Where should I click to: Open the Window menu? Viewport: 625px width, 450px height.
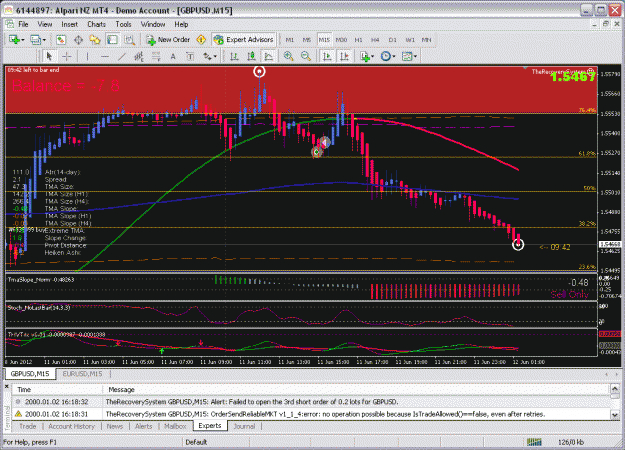click(x=153, y=24)
